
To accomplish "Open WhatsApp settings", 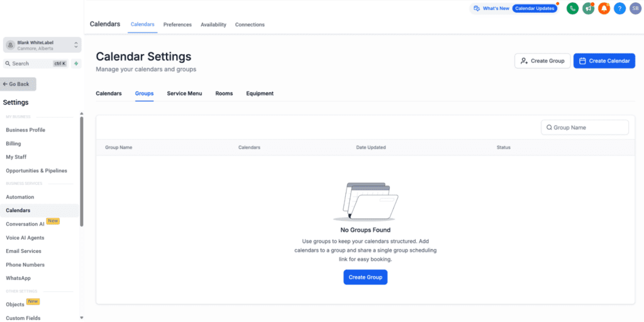I will coord(18,278).
